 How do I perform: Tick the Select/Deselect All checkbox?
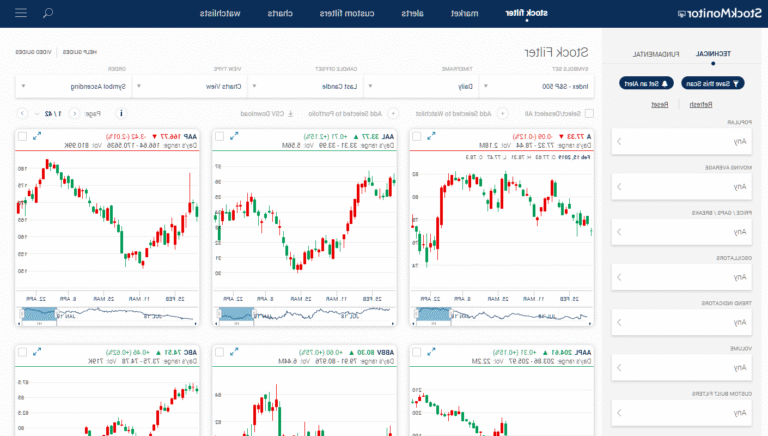pos(590,114)
